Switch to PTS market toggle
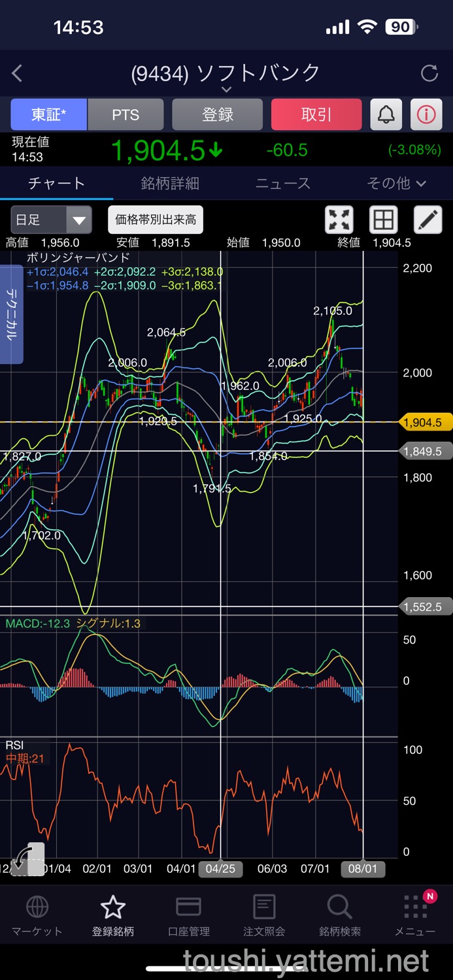453x980 pixels. point(126,115)
